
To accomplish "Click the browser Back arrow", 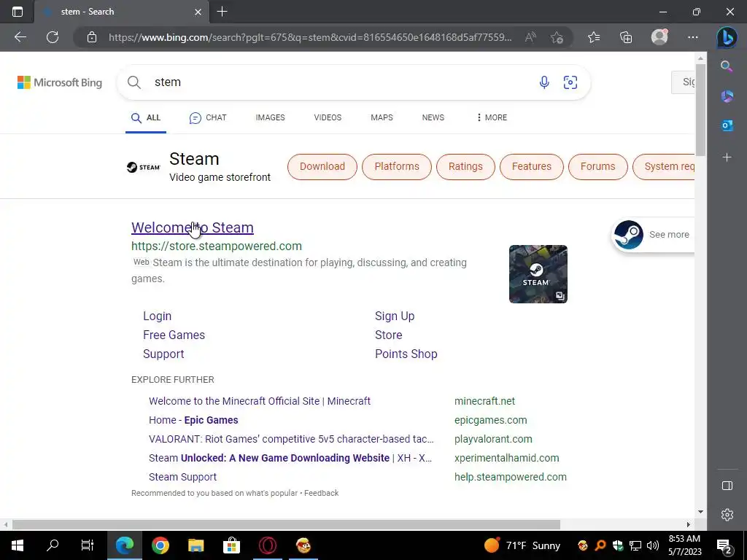I will click(x=20, y=37).
